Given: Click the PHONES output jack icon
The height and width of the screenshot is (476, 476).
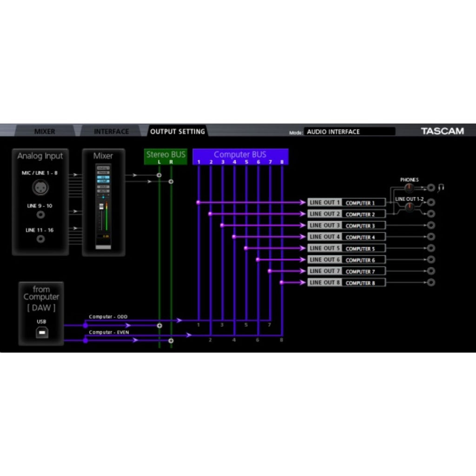Looking at the screenshot, I should [431, 188].
